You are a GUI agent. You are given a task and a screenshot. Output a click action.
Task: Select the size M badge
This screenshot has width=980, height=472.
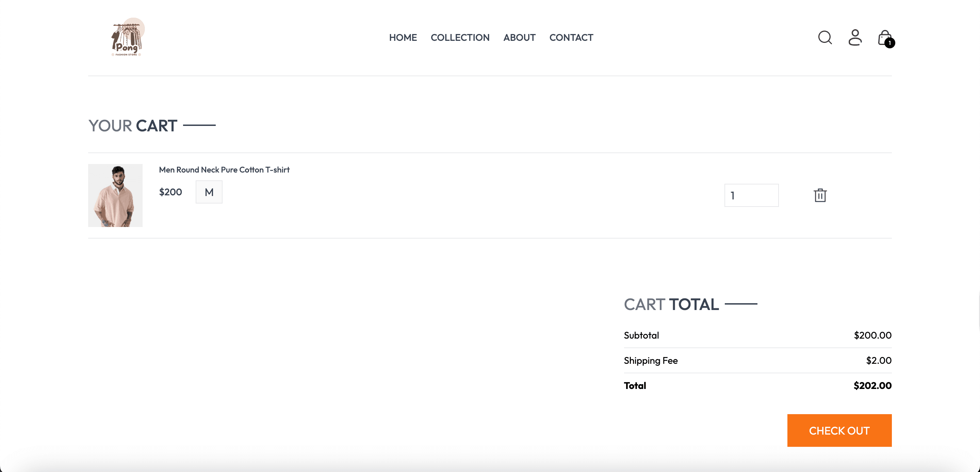209,192
